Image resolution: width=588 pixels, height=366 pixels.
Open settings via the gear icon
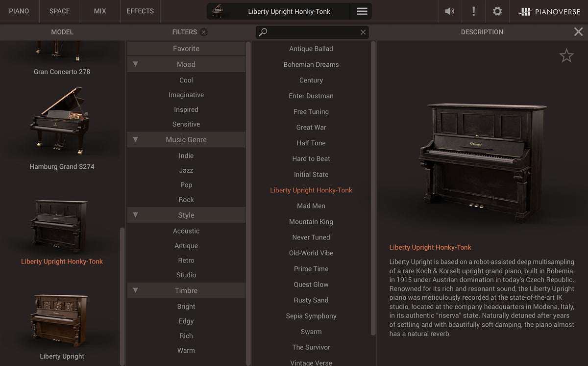497,11
